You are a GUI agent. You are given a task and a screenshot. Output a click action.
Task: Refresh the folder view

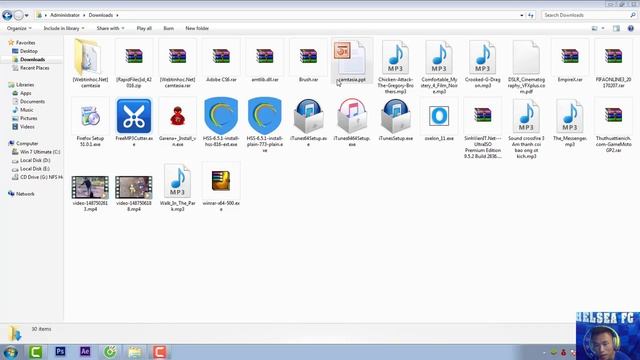click(531, 15)
